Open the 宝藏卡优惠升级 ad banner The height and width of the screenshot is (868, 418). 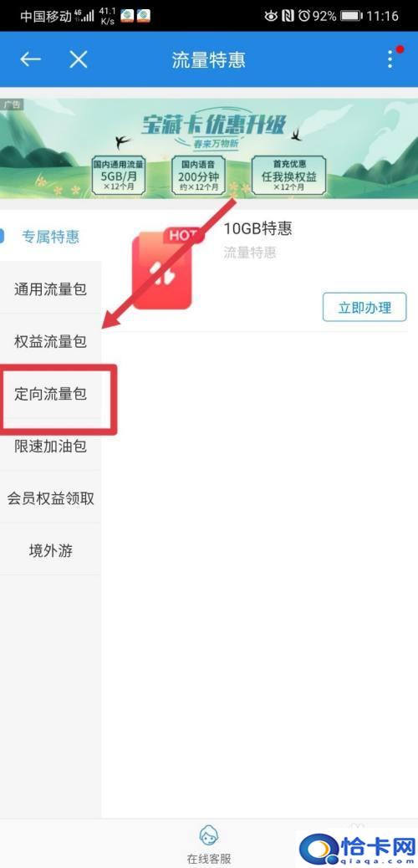(x=209, y=148)
